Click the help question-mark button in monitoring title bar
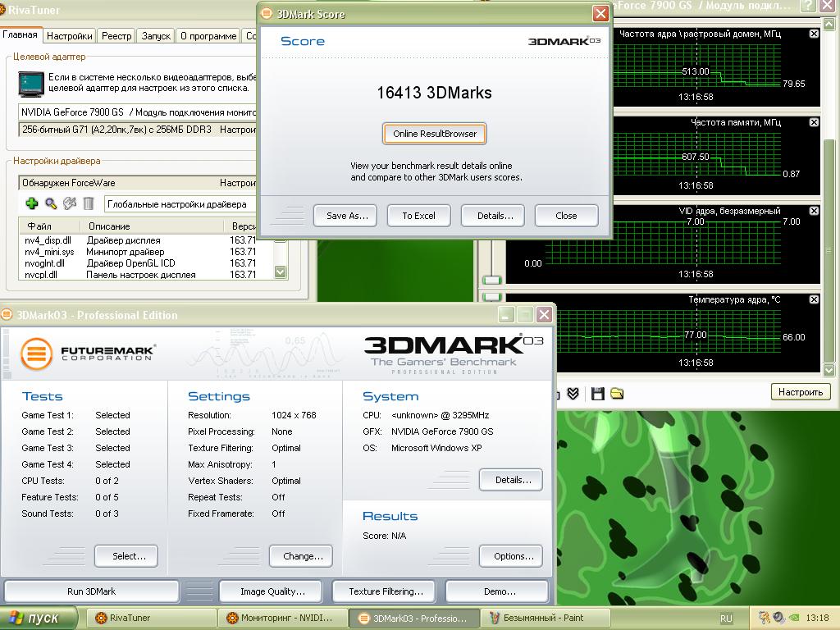 pyautogui.click(x=808, y=6)
